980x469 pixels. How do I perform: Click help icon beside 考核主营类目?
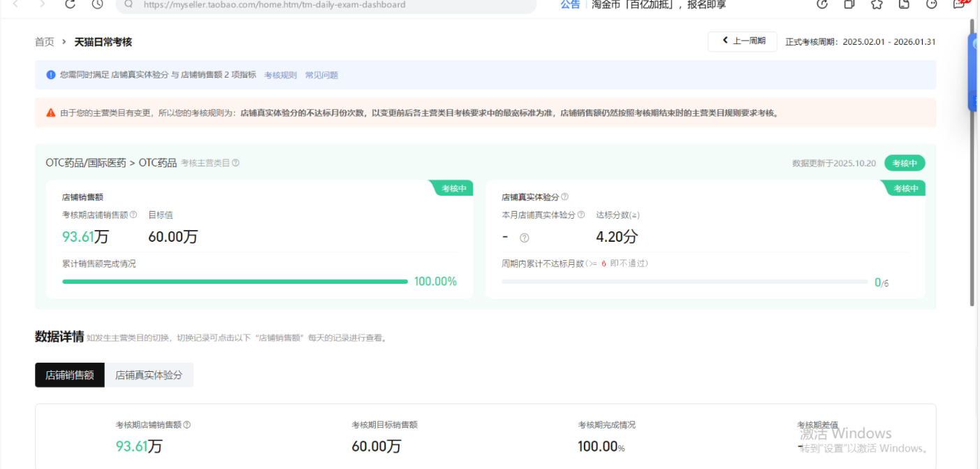(x=235, y=163)
